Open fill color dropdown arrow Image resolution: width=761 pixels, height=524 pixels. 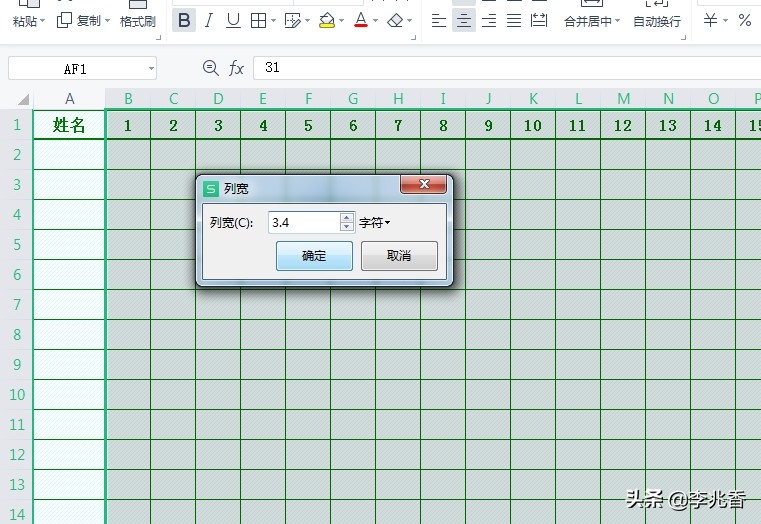coord(342,21)
